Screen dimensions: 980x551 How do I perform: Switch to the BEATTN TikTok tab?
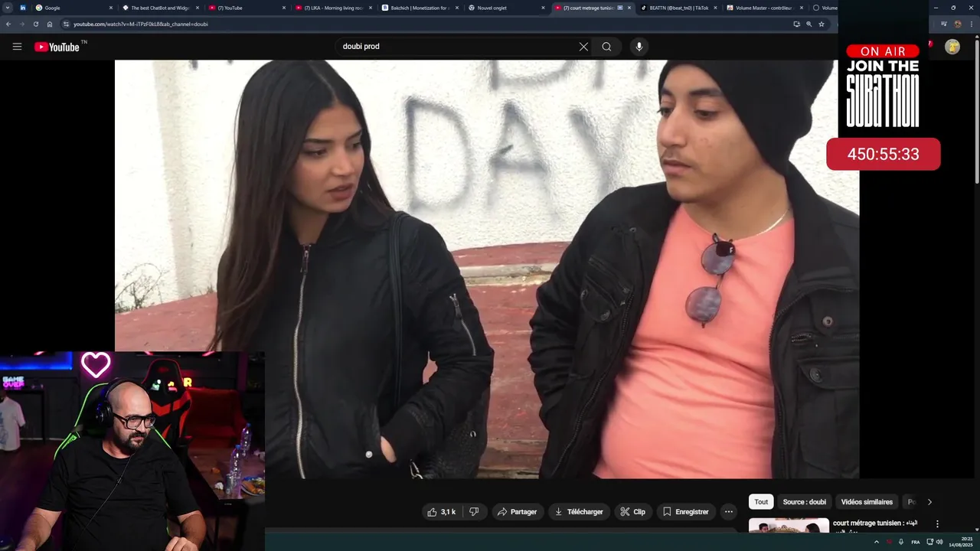tap(678, 8)
